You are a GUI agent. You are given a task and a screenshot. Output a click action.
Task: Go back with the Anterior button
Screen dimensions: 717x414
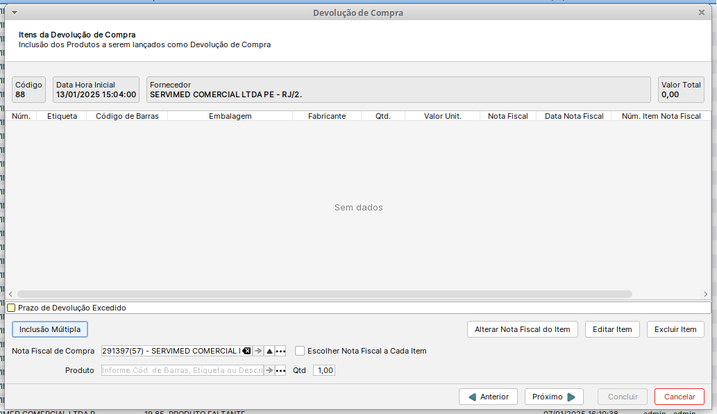[x=488, y=397]
